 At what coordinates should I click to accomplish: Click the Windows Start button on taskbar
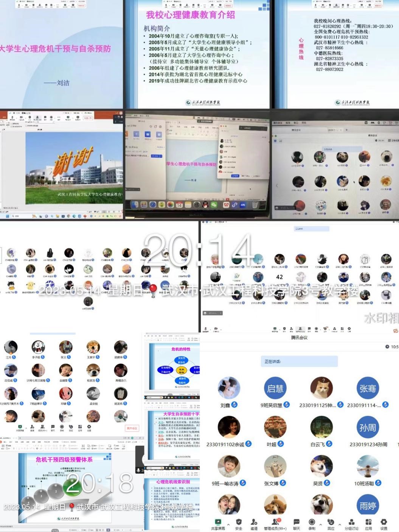[x=7, y=216]
